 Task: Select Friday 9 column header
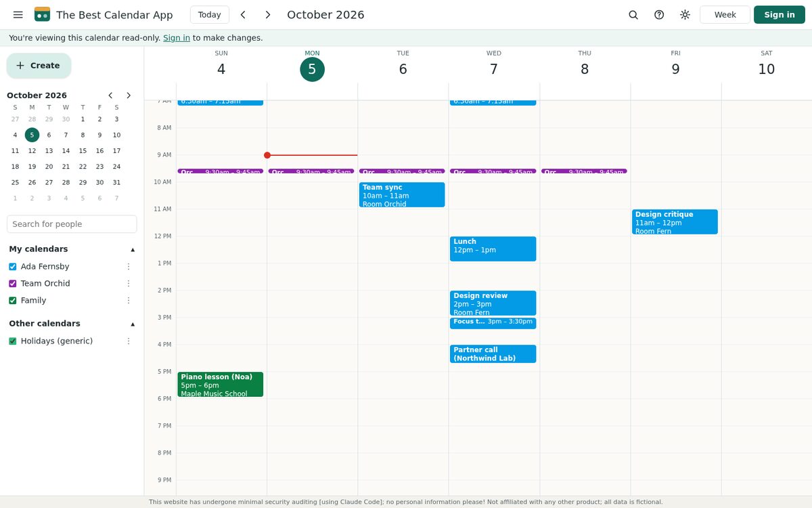[x=675, y=65]
